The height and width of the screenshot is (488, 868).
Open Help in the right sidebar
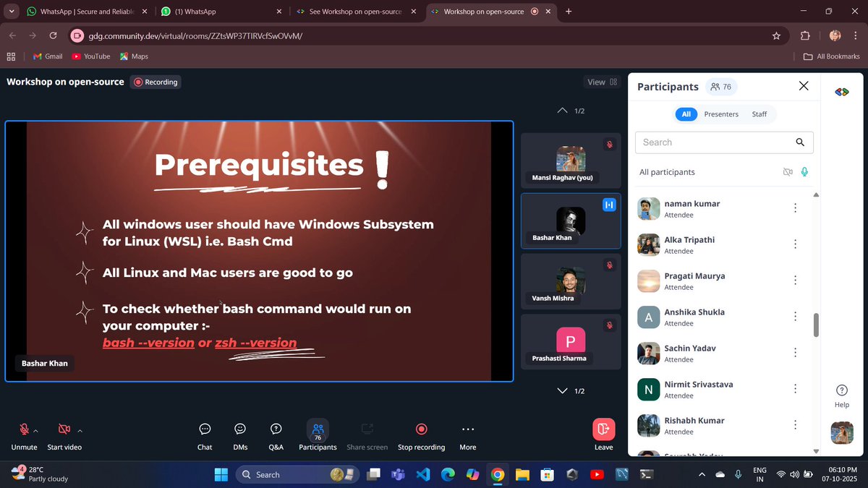click(x=841, y=395)
